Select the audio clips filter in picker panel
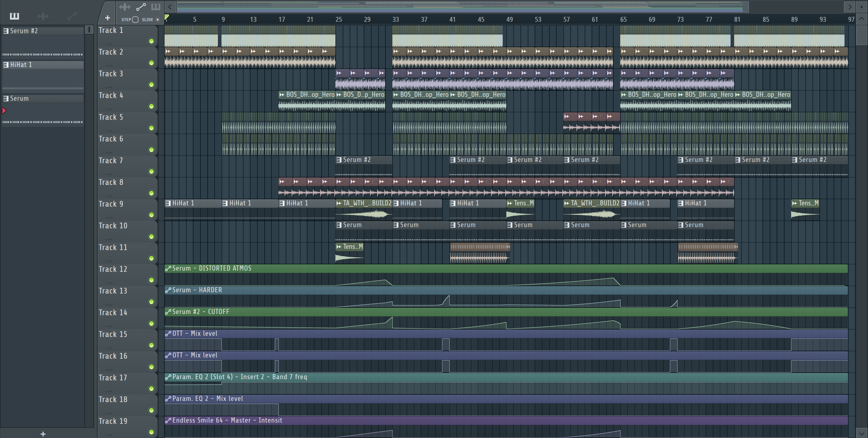 [x=43, y=16]
